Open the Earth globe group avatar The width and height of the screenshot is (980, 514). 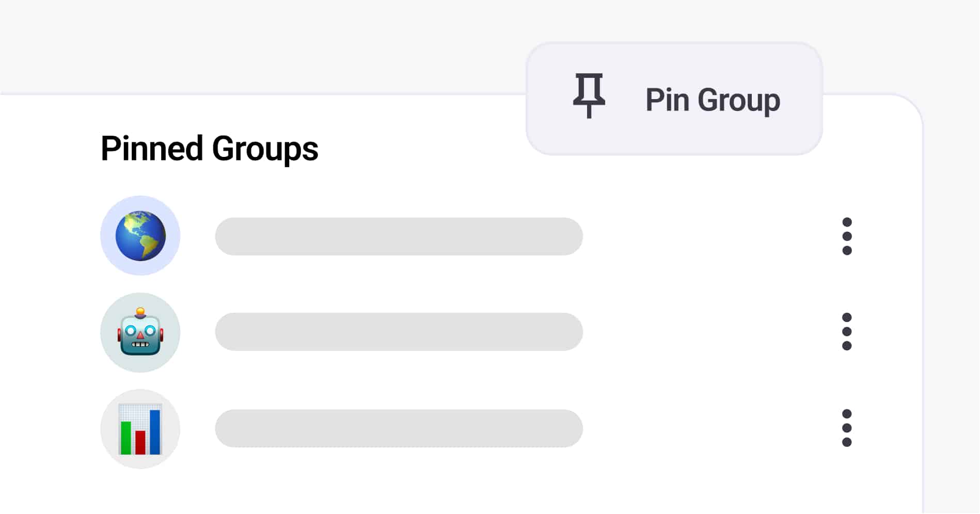(140, 236)
